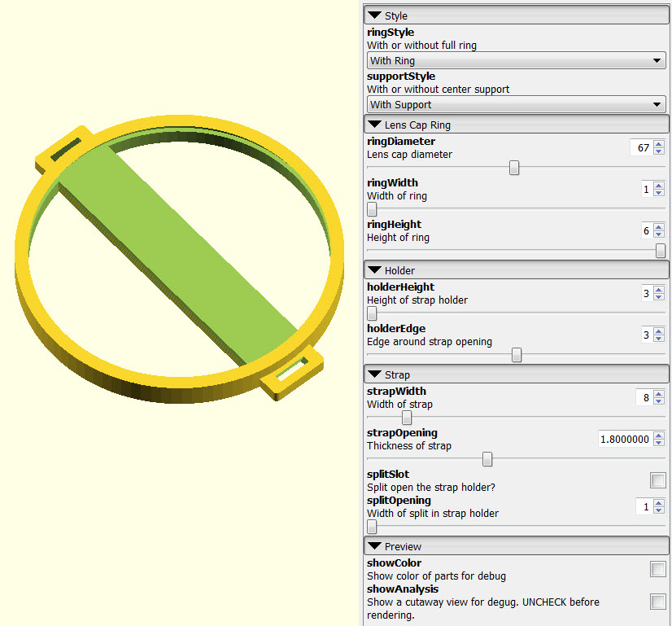
Task: Decrease ringWidth with down arrow
Action: 659,192
